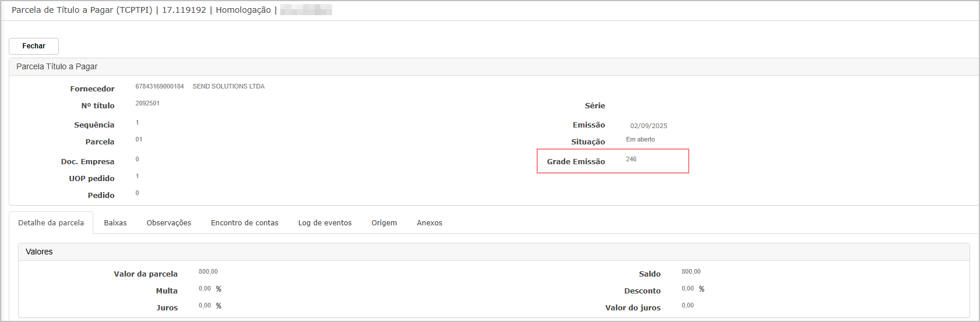Click the Grade Emissão value 246
980x322 pixels.
(x=631, y=160)
